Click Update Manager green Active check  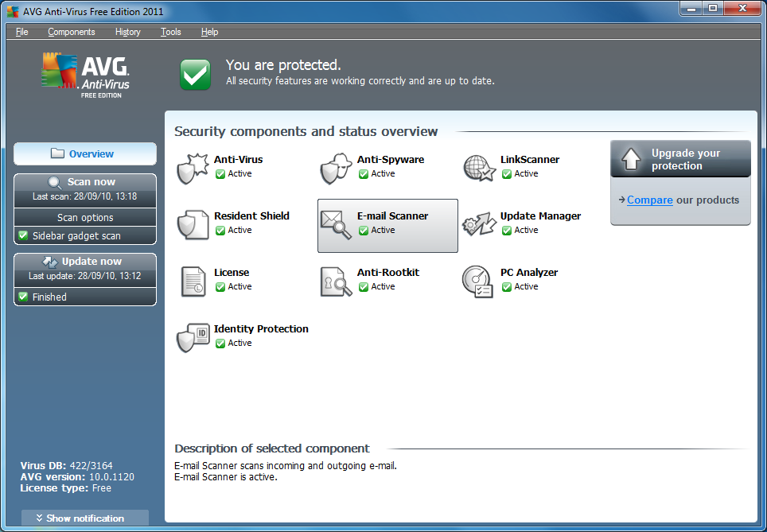click(507, 230)
